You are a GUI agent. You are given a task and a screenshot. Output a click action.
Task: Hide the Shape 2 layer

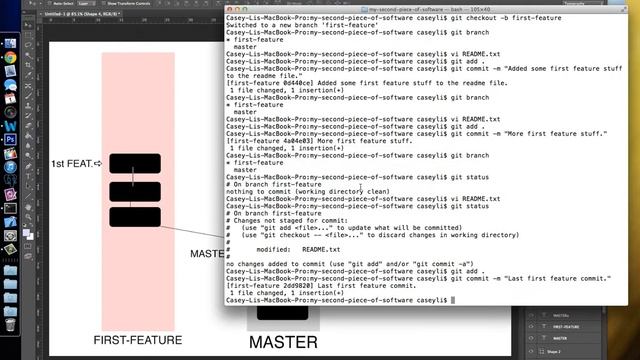pyautogui.click(x=531, y=351)
